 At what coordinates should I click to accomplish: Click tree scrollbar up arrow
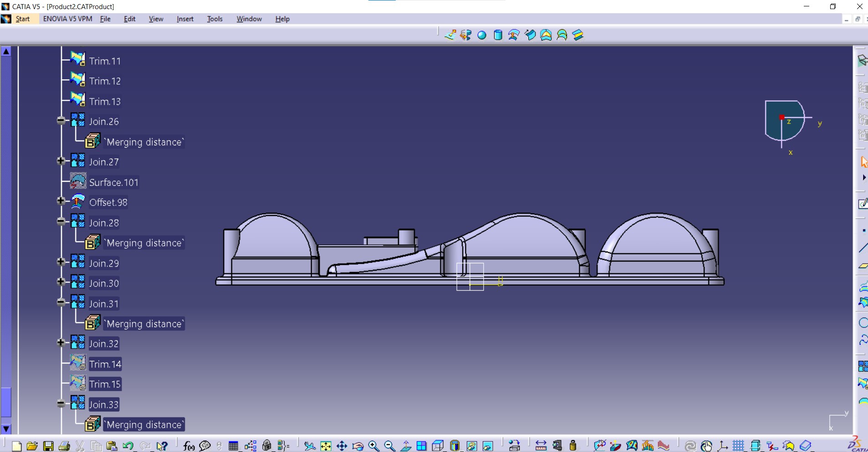[6, 51]
